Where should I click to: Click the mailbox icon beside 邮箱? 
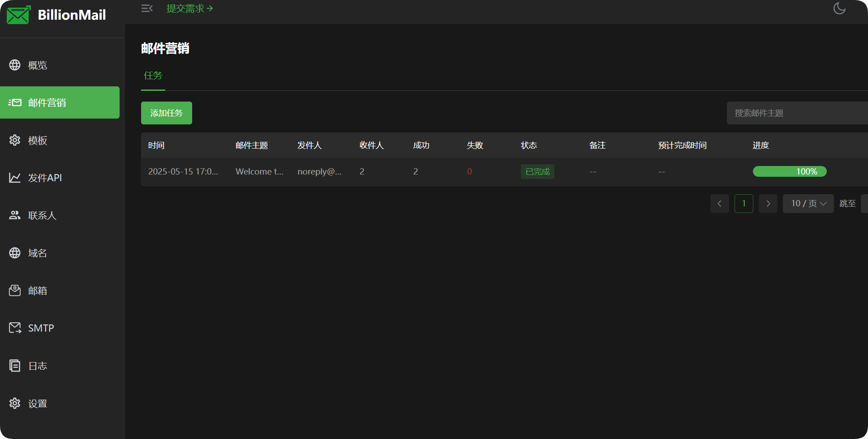[x=15, y=290]
